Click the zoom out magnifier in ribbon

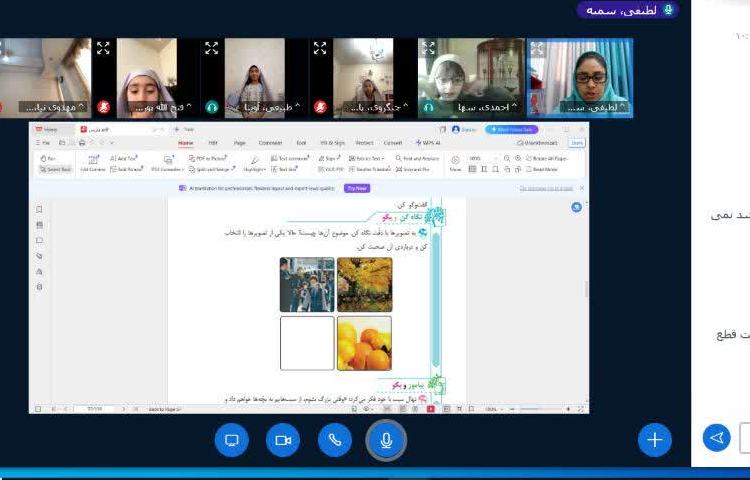click(x=507, y=158)
